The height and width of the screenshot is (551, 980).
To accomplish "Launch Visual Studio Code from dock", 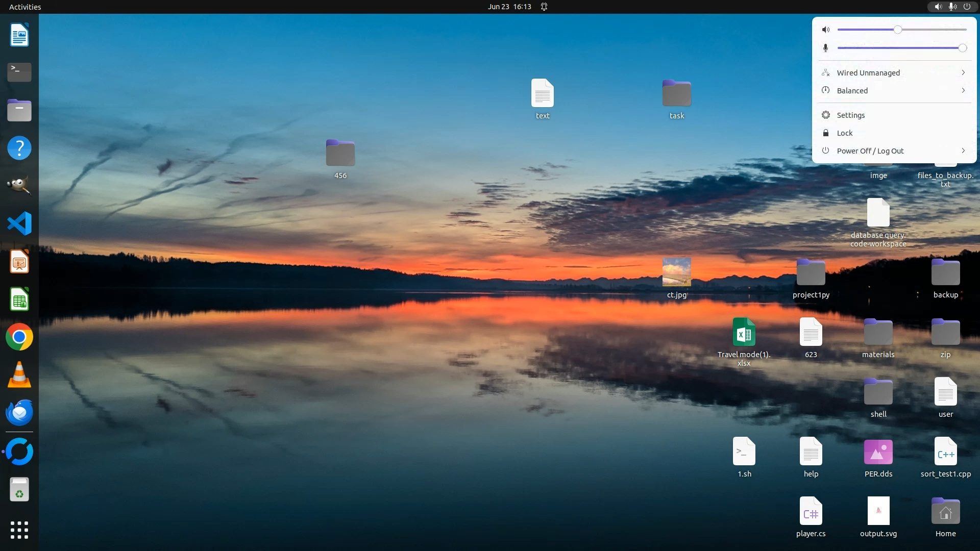I will click(x=19, y=223).
